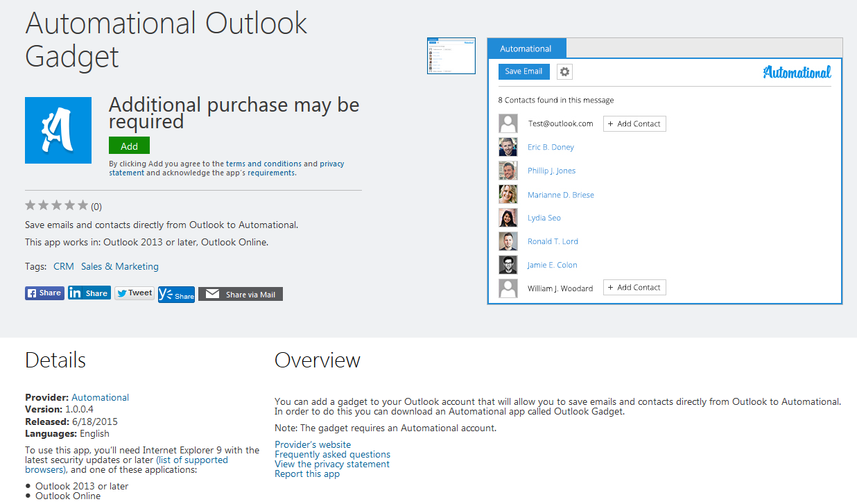Image resolution: width=857 pixels, height=504 pixels.
Task: Open the privacy statement link near Add
Action: pyautogui.click(x=227, y=168)
